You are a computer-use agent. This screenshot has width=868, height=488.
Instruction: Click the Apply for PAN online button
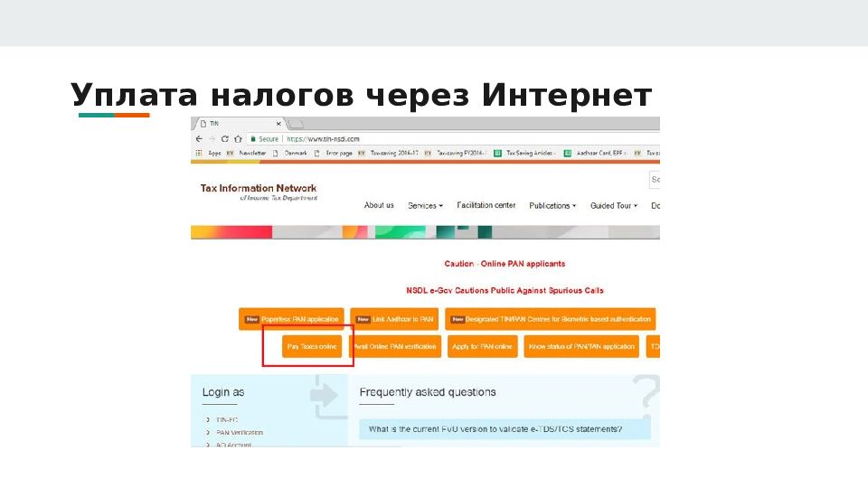tap(482, 346)
